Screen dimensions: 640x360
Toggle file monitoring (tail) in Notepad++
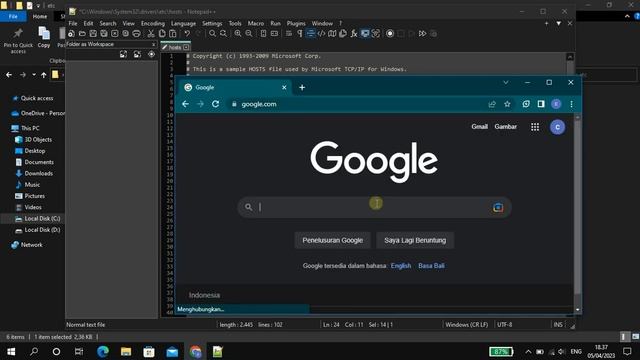pos(376,33)
